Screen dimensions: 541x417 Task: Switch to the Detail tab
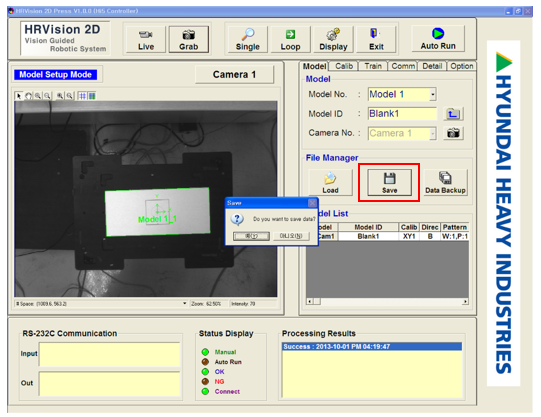click(432, 66)
